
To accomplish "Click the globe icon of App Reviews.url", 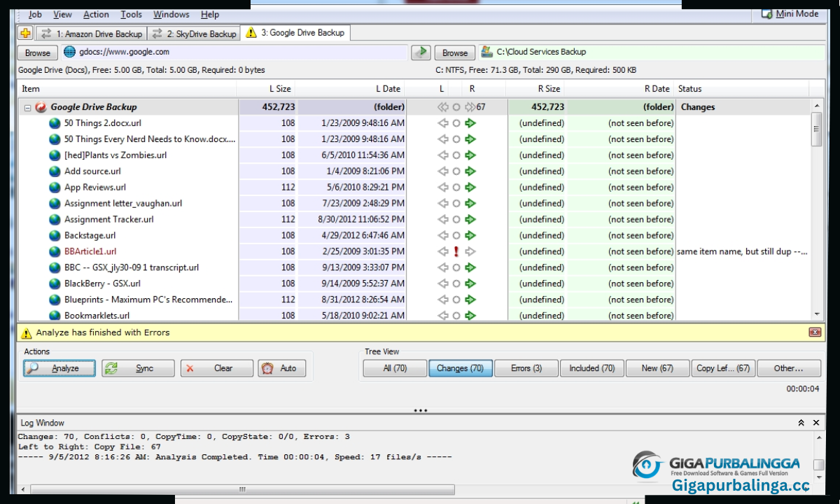I will [x=55, y=188].
